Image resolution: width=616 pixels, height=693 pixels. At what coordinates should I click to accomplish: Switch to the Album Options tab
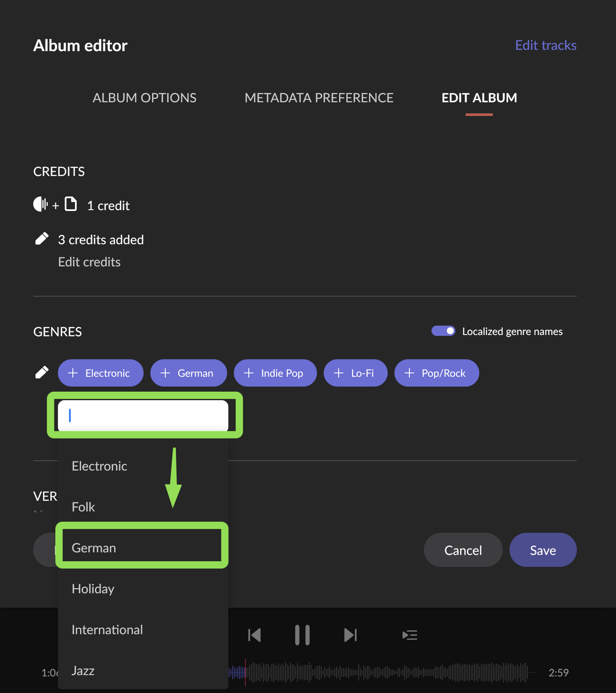(144, 98)
